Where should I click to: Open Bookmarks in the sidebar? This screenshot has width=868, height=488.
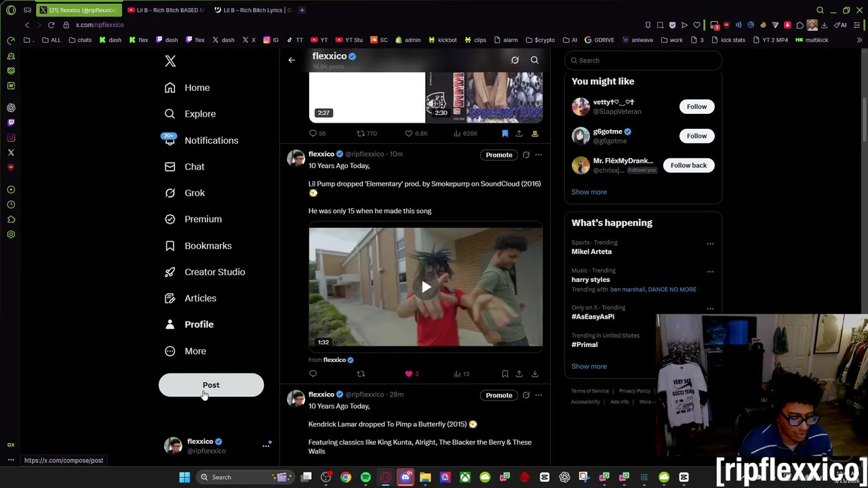pyautogui.click(x=199, y=245)
